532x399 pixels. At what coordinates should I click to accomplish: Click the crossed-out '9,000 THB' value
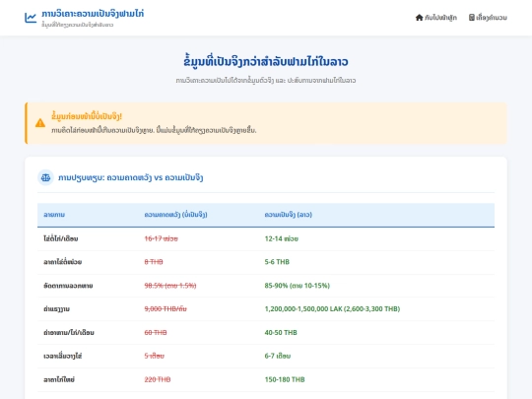tap(166, 308)
